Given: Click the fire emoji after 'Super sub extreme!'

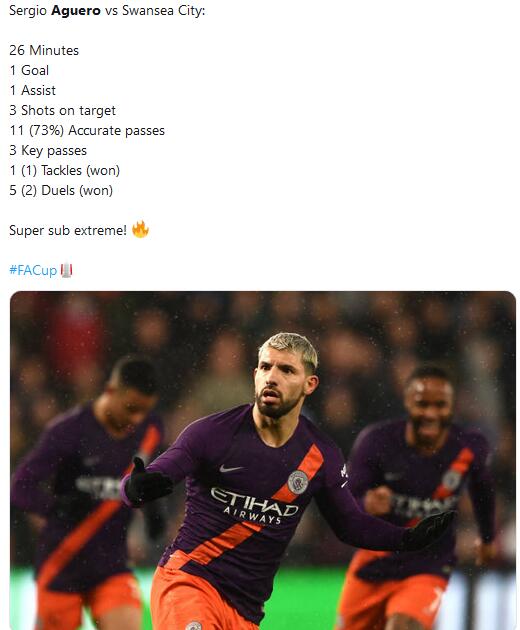Looking at the screenshot, I should (x=140, y=229).
